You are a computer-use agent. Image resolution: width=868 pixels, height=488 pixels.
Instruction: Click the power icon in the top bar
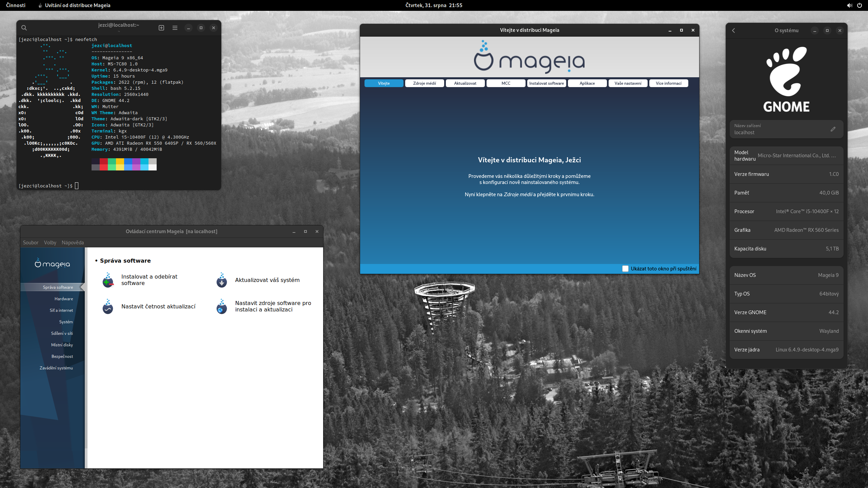(860, 5)
